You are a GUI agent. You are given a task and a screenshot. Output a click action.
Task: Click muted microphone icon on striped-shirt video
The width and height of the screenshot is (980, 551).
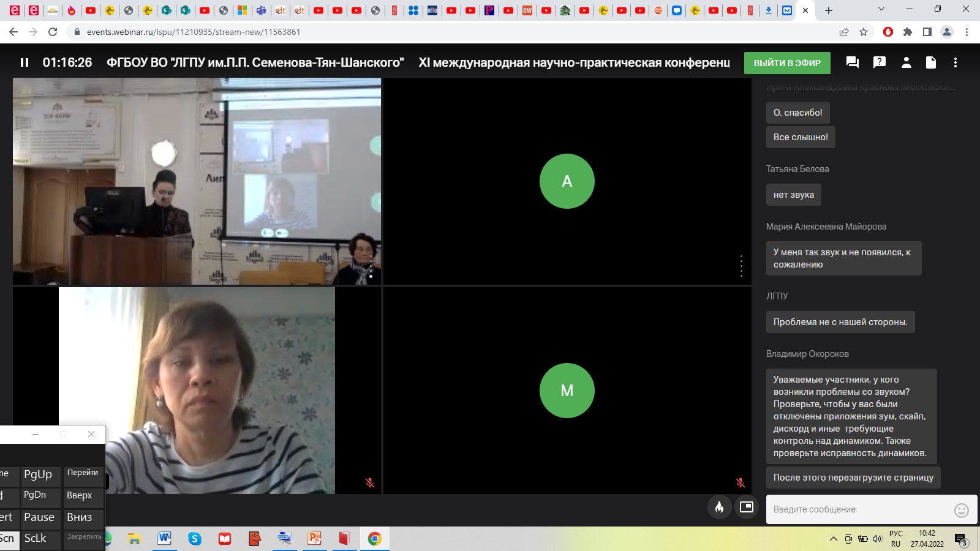(370, 482)
